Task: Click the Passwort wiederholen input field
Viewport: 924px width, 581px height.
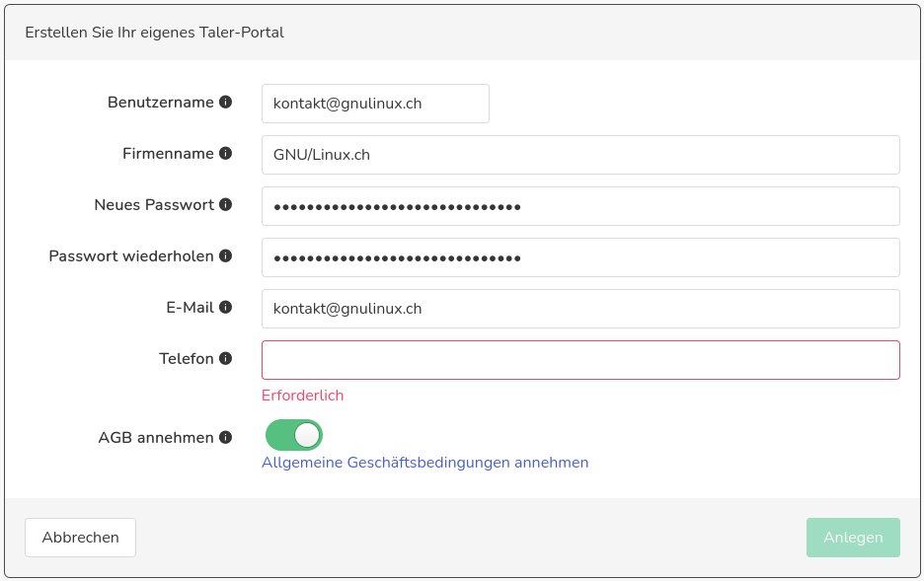Action: tap(580, 257)
